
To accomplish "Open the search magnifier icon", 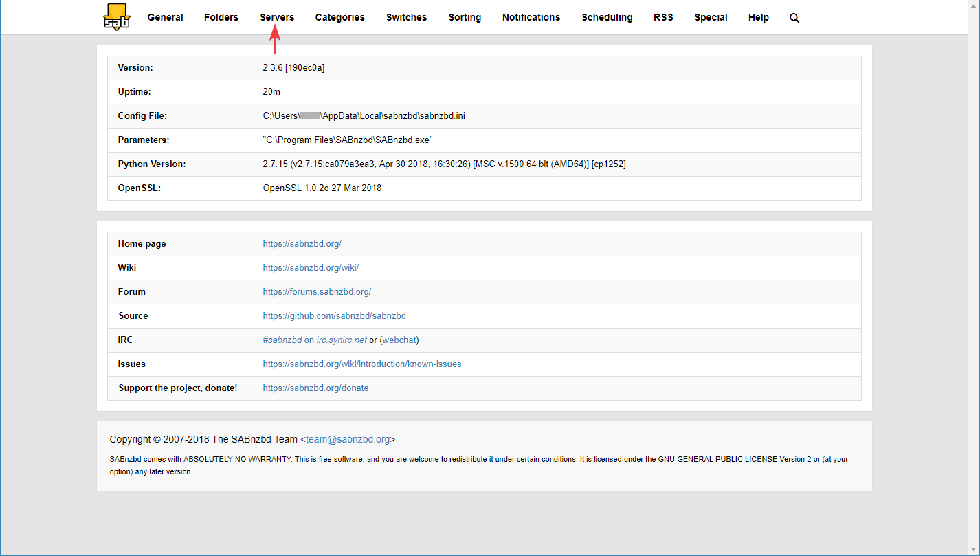I will pyautogui.click(x=794, y=18).
